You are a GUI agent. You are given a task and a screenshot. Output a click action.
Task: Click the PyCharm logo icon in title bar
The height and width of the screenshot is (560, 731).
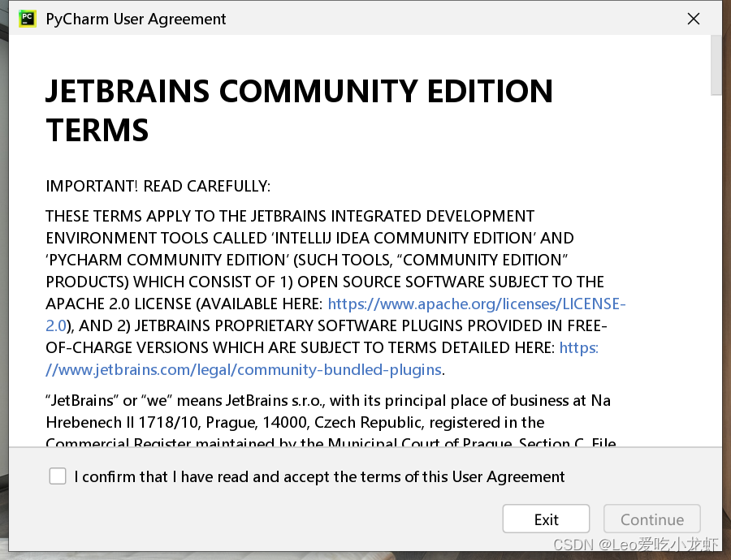pyautogui.click(x=28, y=19)
